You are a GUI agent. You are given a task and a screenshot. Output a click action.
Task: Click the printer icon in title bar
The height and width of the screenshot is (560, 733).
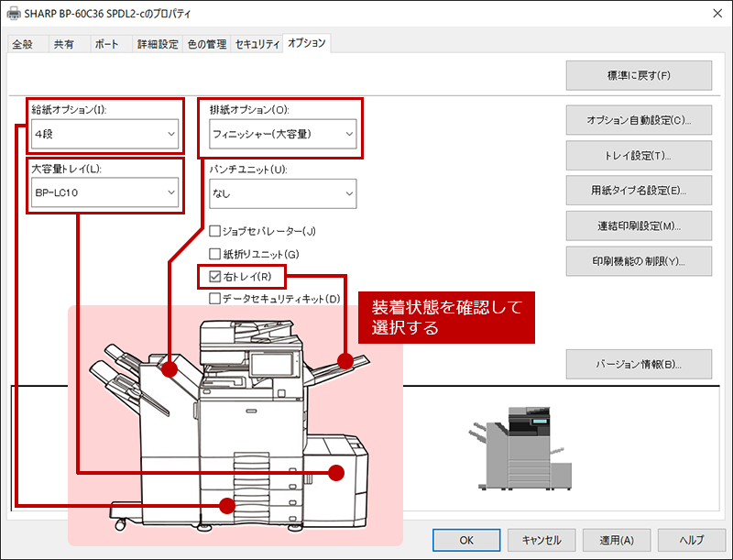point(12,14)
